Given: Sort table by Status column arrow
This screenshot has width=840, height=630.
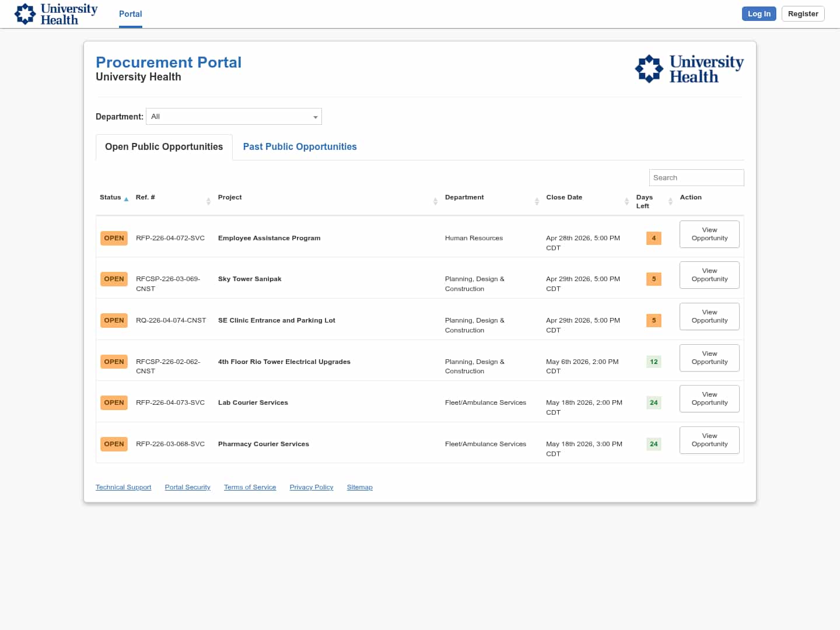Looking at the screenshot, I should [126, 199].
